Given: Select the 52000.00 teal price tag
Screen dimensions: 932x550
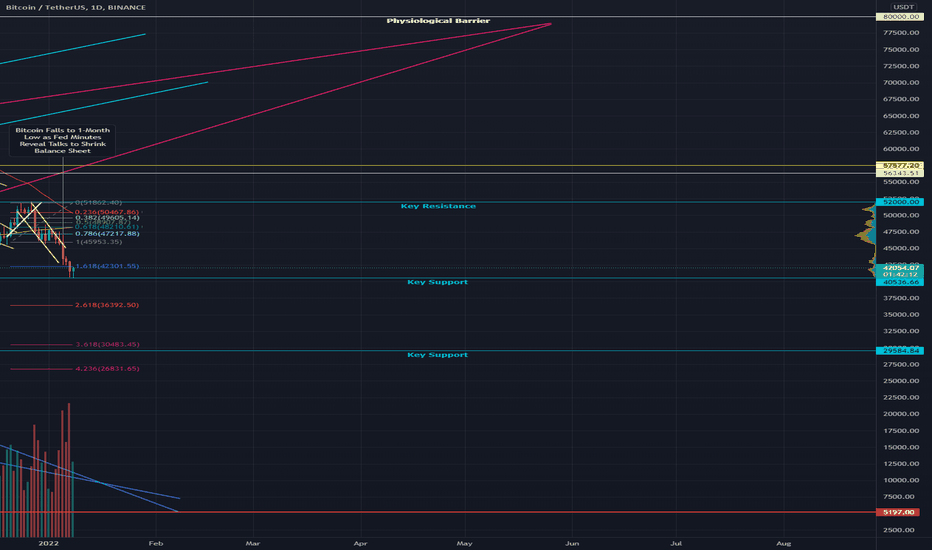Looking at the screenshot, I should click(x=900, y=202).
